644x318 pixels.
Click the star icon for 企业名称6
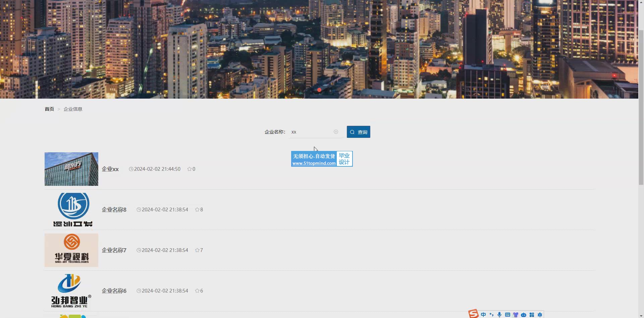(x=197, y=291)
